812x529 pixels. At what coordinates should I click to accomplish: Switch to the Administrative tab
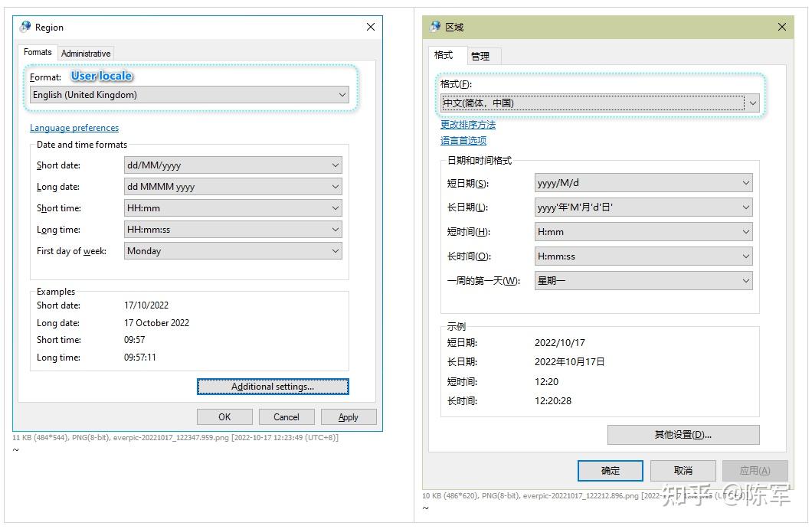point(85,52)
